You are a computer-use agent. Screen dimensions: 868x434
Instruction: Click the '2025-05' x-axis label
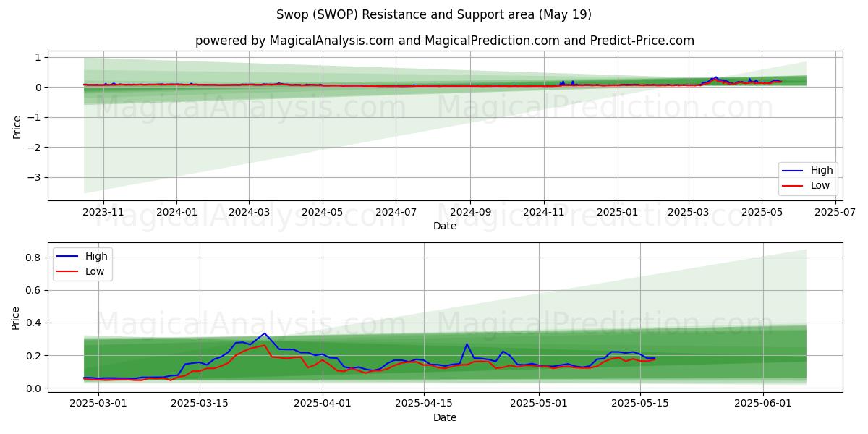(761, 213)
